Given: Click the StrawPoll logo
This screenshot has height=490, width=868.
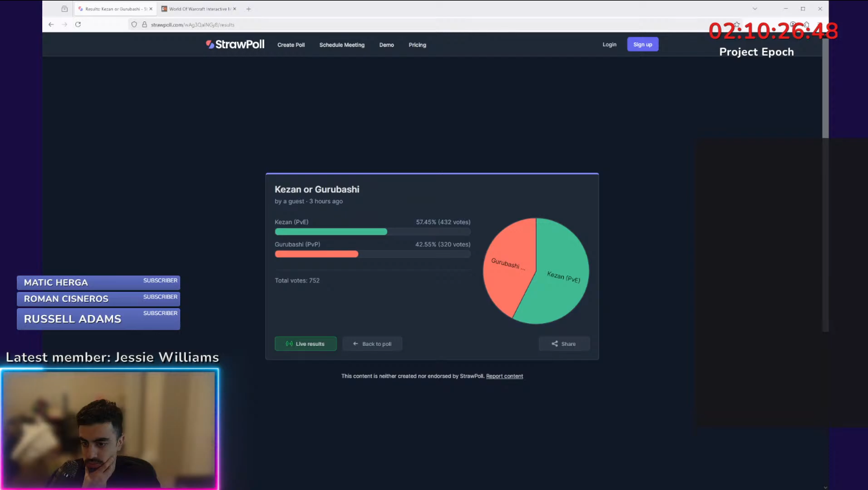Looking at the screenshot, I should tap(235, 45).
